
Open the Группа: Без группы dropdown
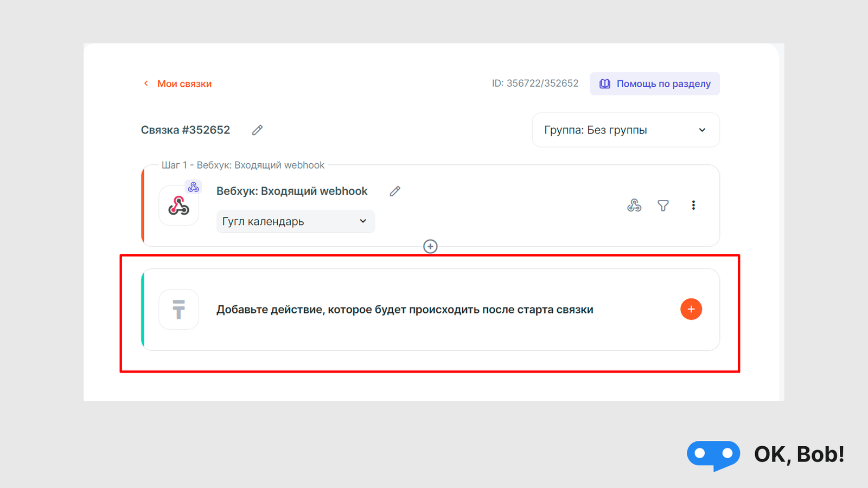(625, 130)
